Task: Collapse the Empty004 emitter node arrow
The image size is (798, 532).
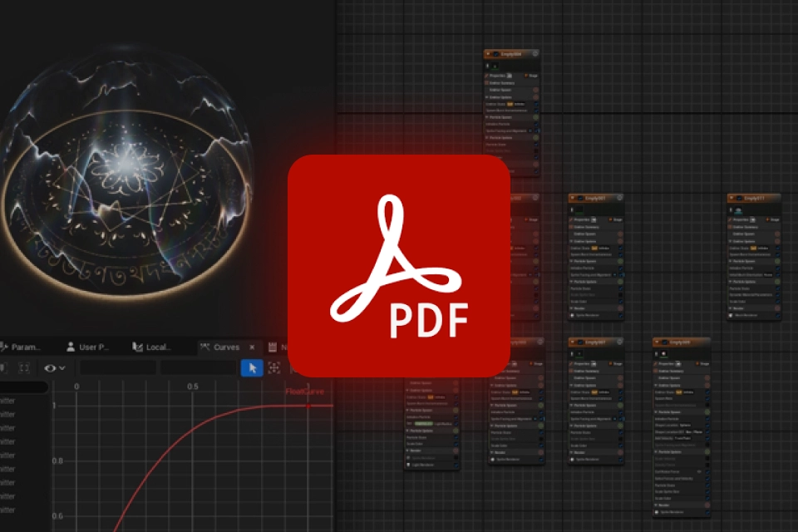Action: pyautogui.click(x=488, y=54)
